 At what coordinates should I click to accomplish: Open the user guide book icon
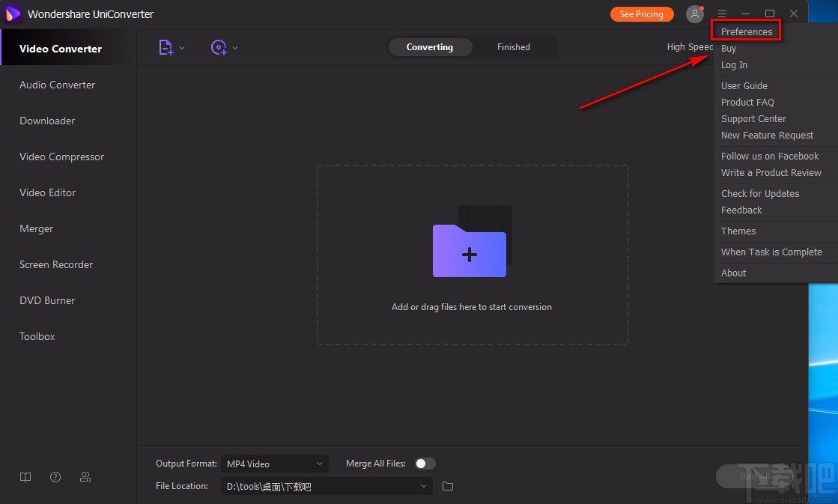pos(25,477)
